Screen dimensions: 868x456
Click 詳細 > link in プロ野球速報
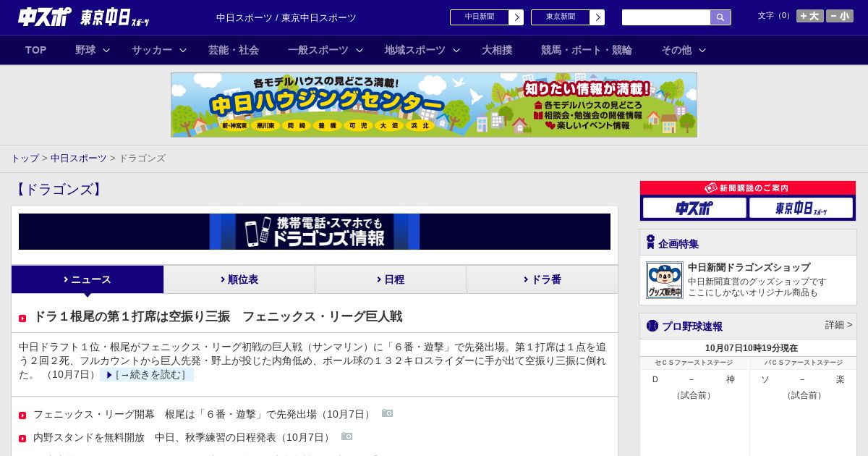tap(839, 325)
